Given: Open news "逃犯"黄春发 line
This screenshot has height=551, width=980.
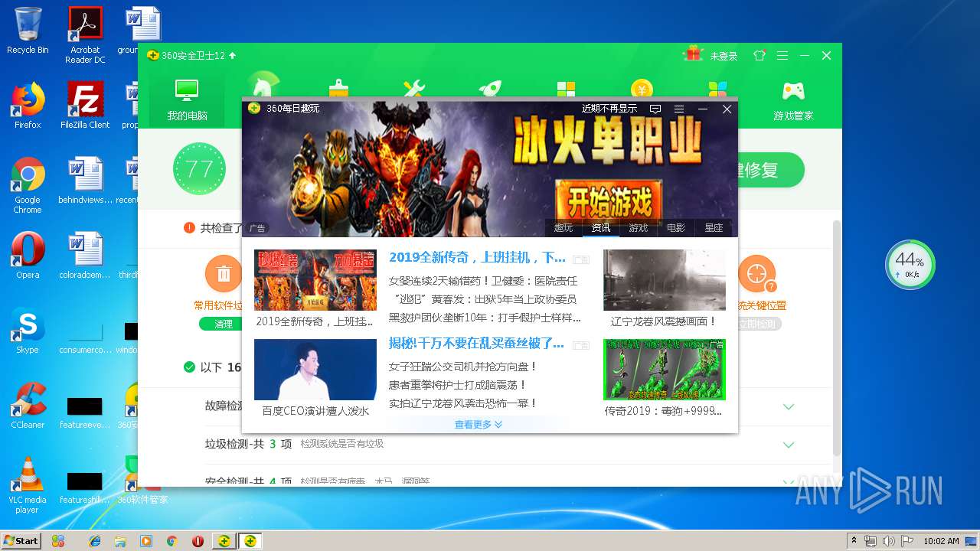Looking at the screenshot, I should click(482, 299).
